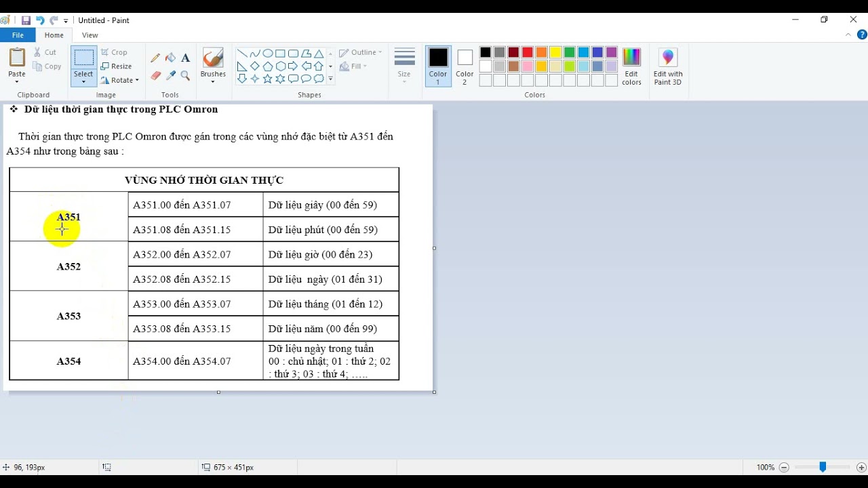Select the Eraser tool
868x488 pixels.
156,76
